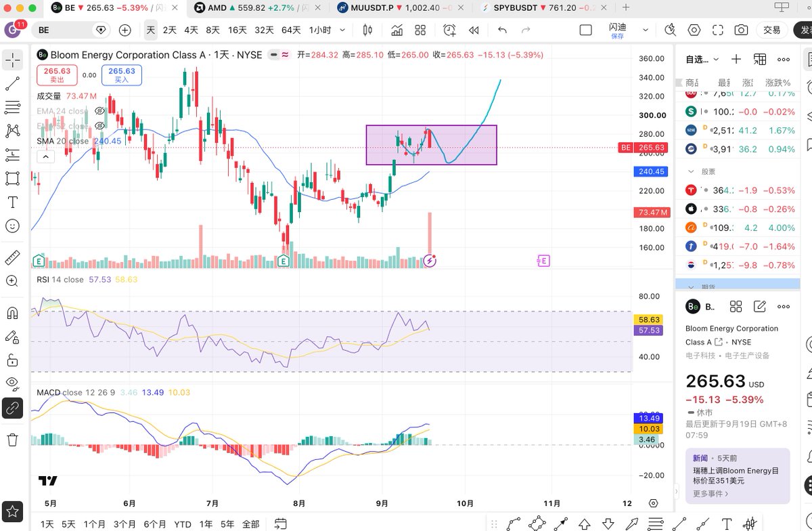The height and width of the screenshot is (531, 812).
Task: Open indicator templates grid icon
Action: [420, 30]
